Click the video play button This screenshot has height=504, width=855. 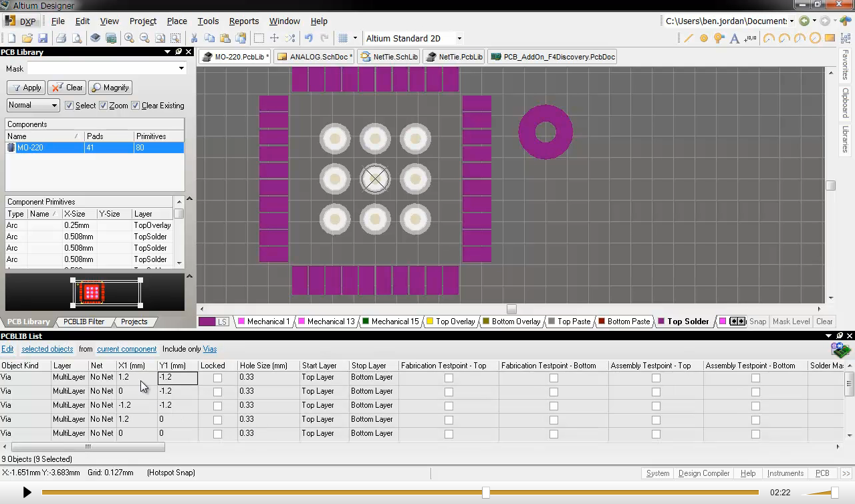(27, 493)
